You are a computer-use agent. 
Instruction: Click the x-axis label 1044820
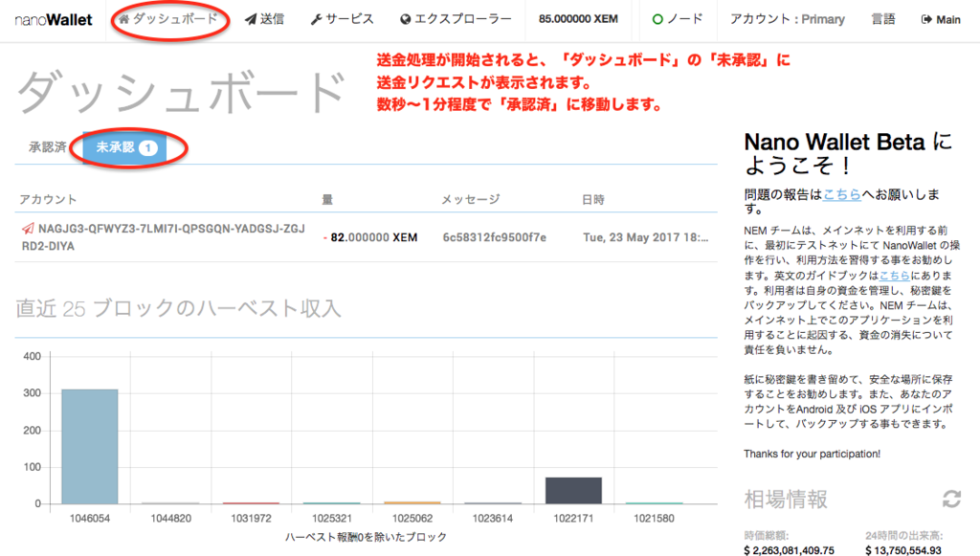pos(170,519)
